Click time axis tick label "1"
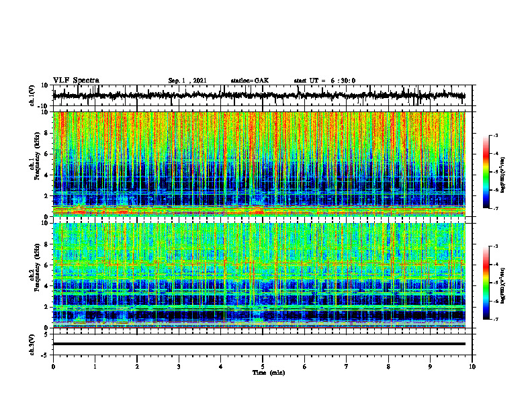Viewport: 532px width, 411px height. coord(95,367)
